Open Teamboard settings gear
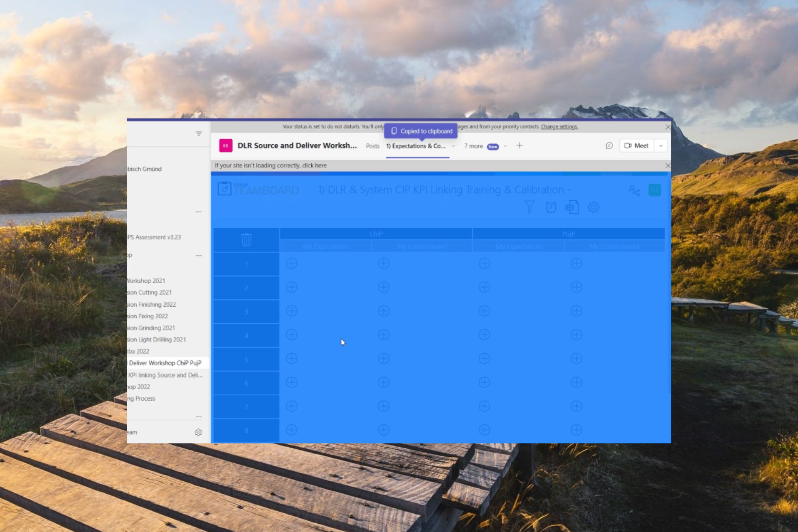The image size is (798, 532). click(x=594, y=207)
